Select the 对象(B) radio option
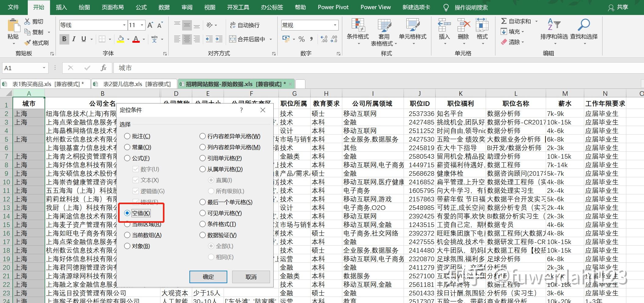The width and height of the screenshot is (644, 303). pyautogui.click(x=127, y=246)
